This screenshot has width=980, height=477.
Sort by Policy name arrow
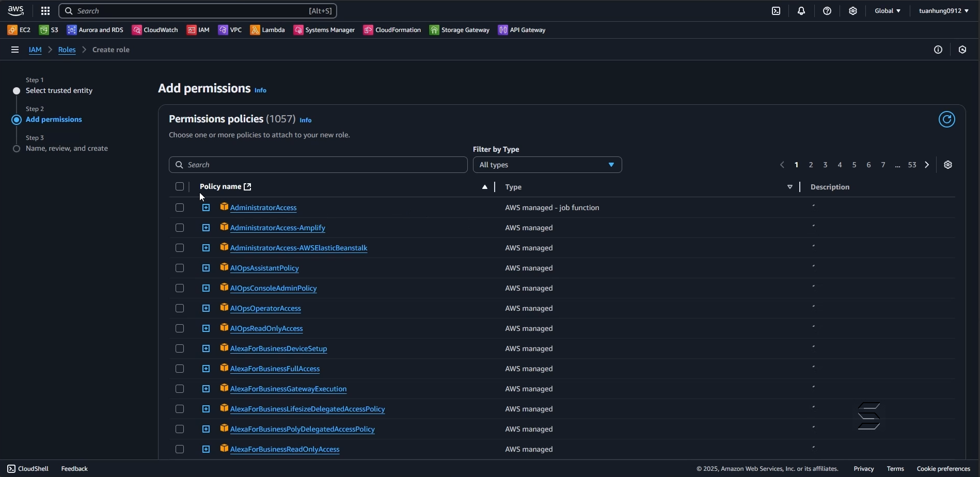pos(485,187)
